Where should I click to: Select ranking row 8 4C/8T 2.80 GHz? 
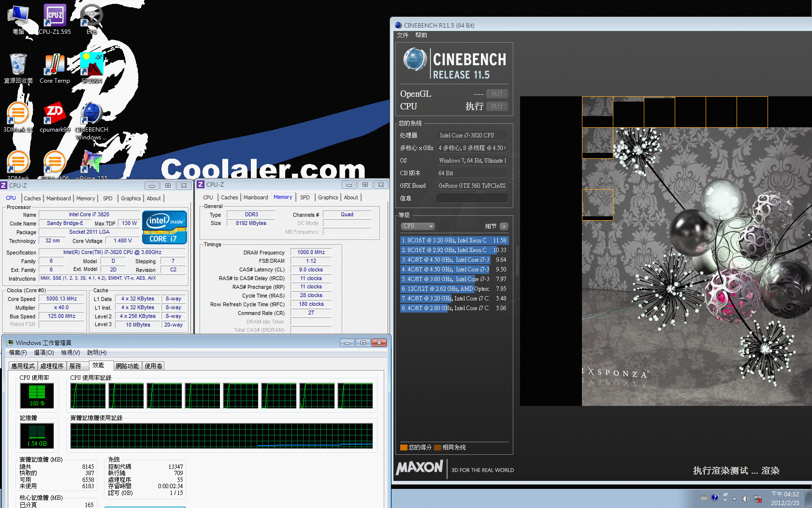pyautogui.click(x=454, y=308)
